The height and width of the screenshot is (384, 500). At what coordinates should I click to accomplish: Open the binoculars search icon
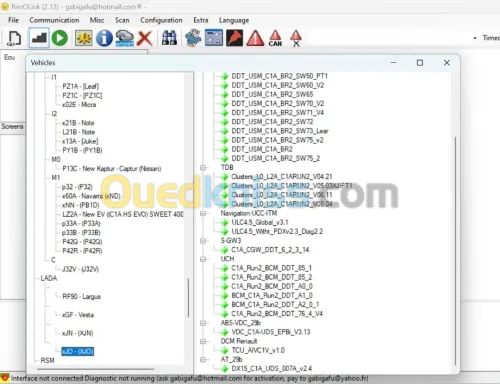click(x=169, y=38)
